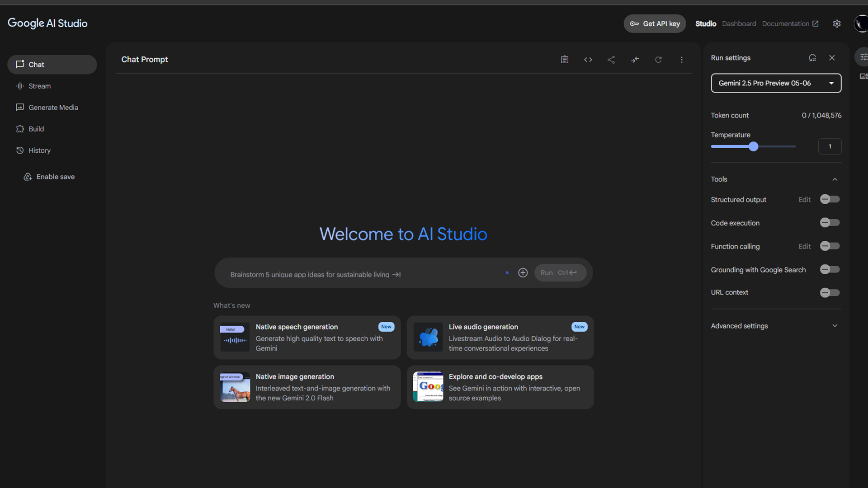Click the reset run settings icon

pos(812,58)
